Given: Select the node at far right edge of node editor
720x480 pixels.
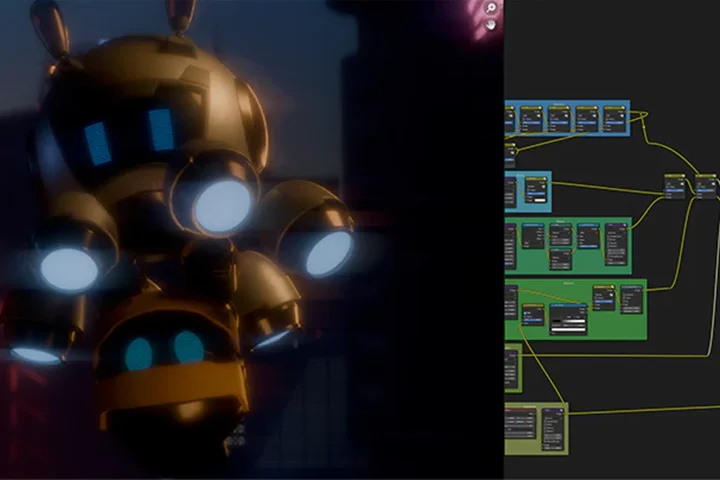Looking at the screenshot, I should (x=706, y=187).
